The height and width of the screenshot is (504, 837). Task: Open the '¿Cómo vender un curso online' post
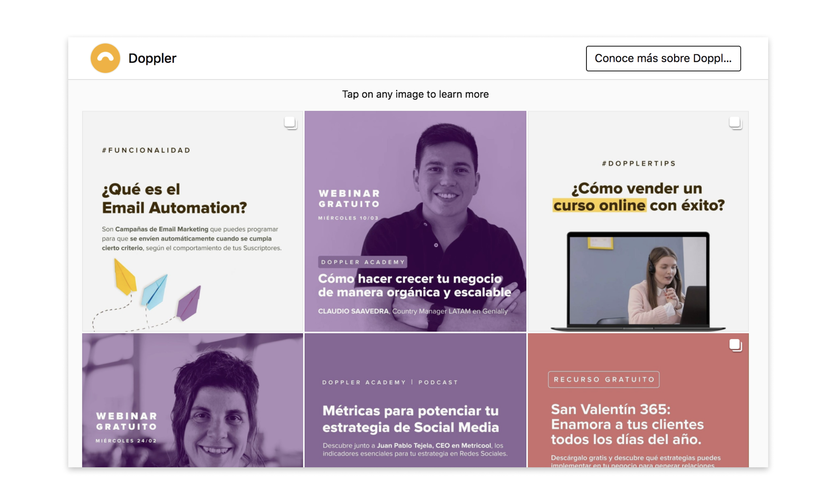point(638,221)
